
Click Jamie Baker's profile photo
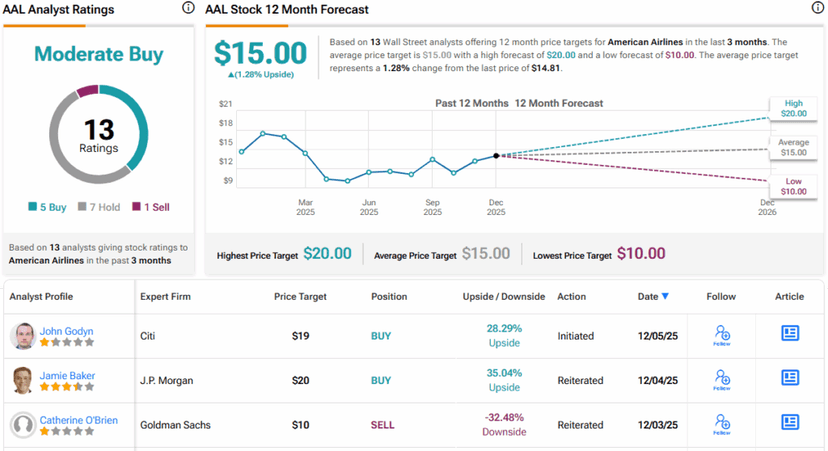point(22,380)
